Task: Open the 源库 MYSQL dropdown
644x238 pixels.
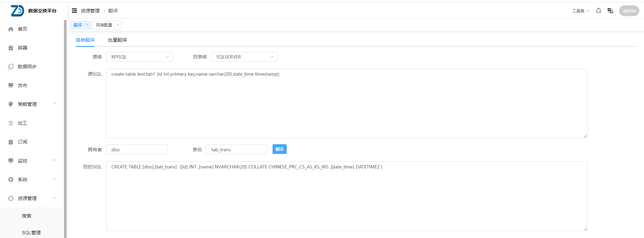Action: point(139,57)
